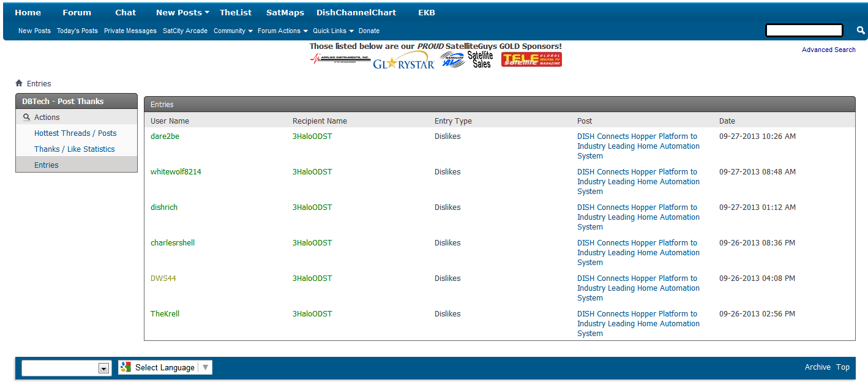Open Private Messages
The width and height of the screenshot is (868, 385).
(130, 31)
